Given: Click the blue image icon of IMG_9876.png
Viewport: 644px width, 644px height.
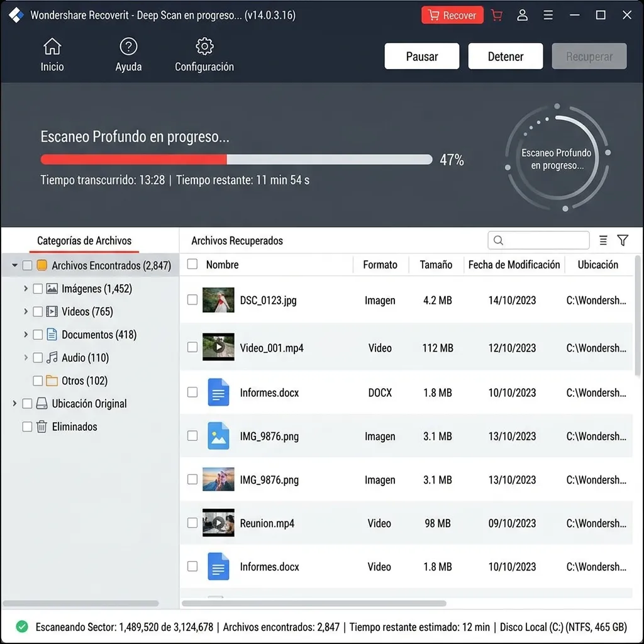Looking at the screenshot, I should pos(218,436).
